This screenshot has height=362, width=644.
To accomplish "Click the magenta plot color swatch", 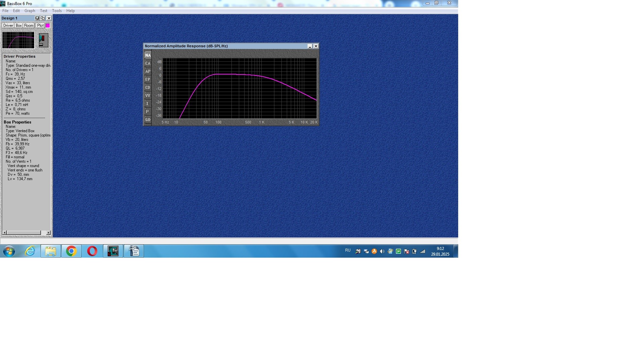I will pos(48,25).
